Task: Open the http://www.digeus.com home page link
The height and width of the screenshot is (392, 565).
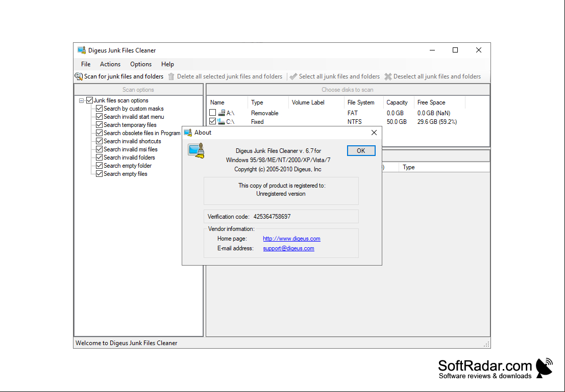Action: pyautogui.click(x=291, y=239)
